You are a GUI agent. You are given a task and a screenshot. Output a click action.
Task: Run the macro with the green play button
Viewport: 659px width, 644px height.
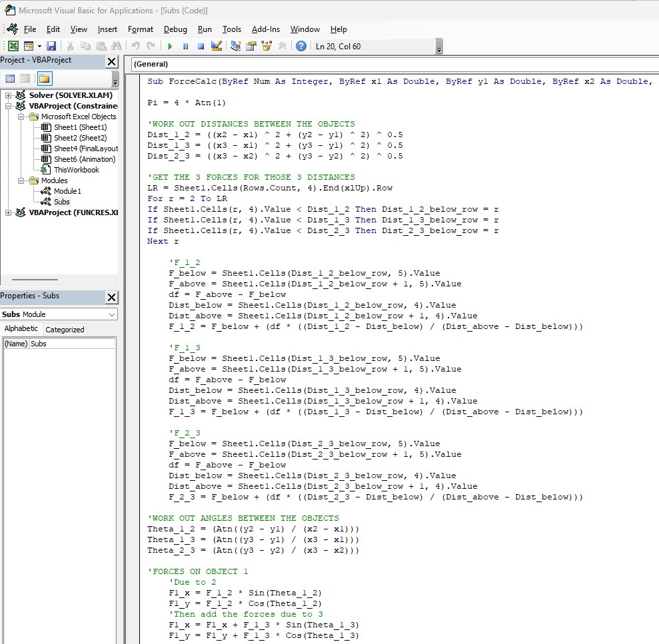[170, 46]
